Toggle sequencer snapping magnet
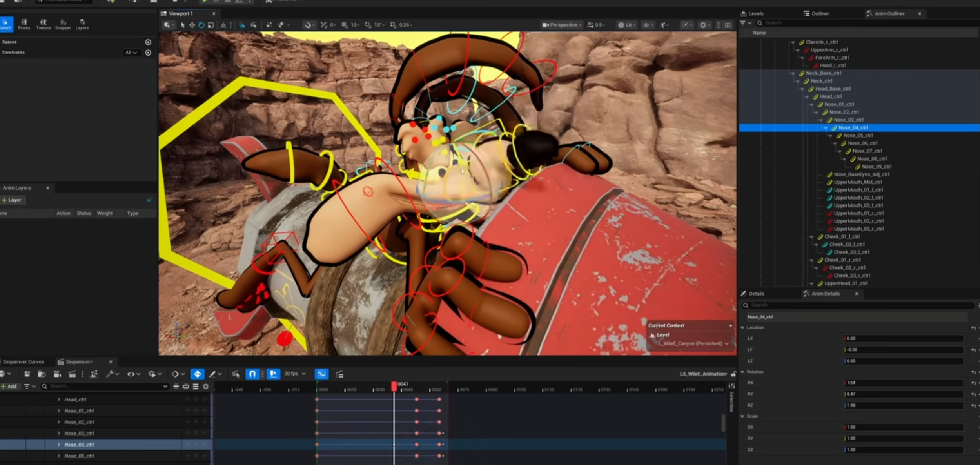The width and height of the screenshot is (980, 465). click(x=252, y=374)
